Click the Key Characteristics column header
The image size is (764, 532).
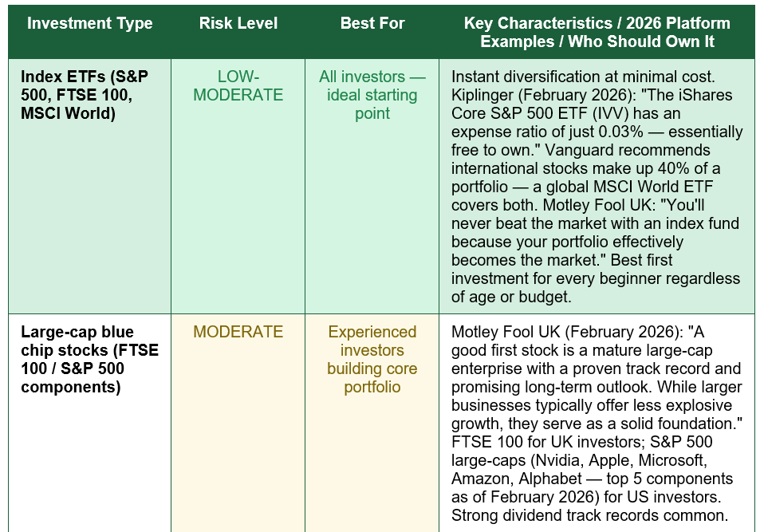pos(597,32)
